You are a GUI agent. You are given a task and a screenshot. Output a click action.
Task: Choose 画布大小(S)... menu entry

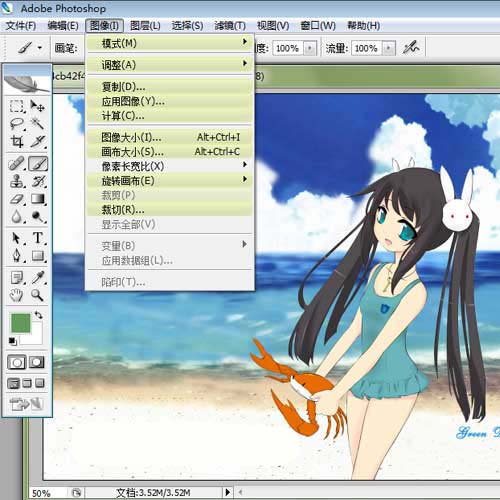tap(169, 152)
